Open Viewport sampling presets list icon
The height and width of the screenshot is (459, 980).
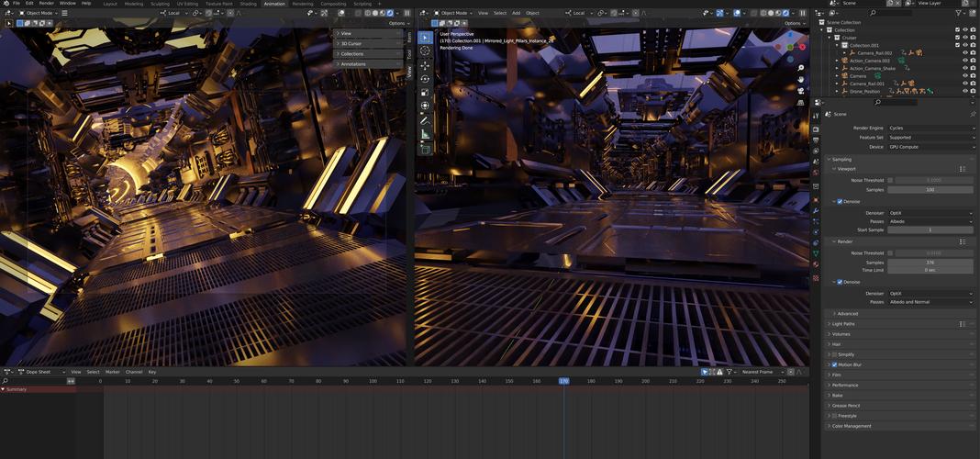(963, 169)
